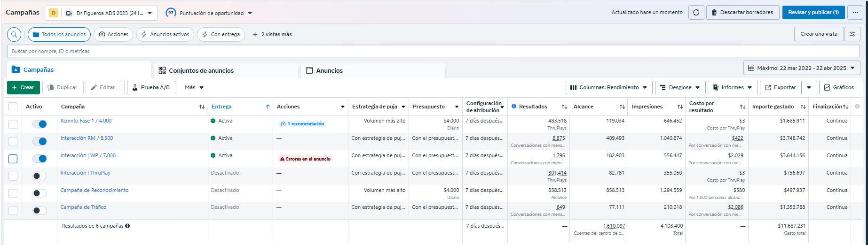This screenshot has width=868, height=245.
Task: Focus the search by name, ID or metrics field
Action: [x=434, y=51]
